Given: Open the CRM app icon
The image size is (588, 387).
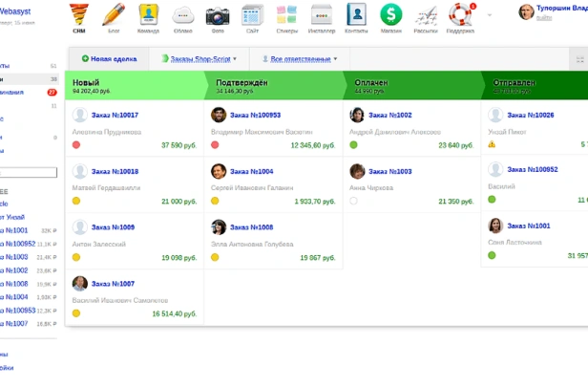Looking at the screenshot, I should [x=79, y=15].
